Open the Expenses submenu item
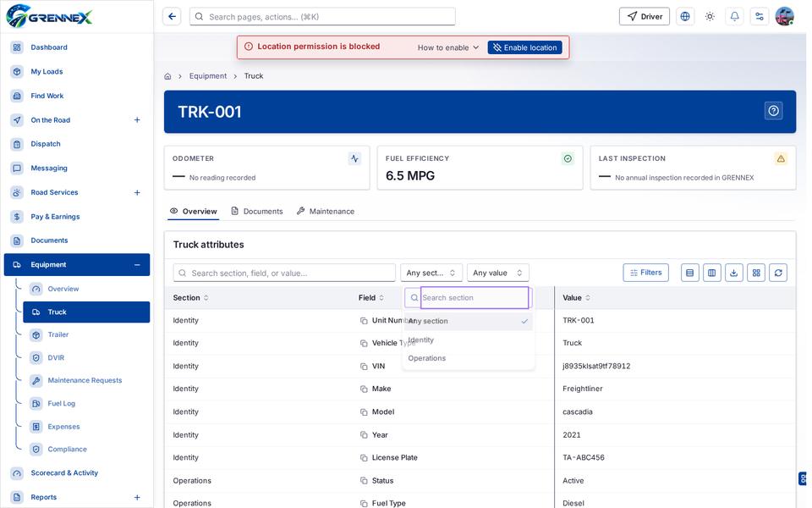 tap(86, 427)
